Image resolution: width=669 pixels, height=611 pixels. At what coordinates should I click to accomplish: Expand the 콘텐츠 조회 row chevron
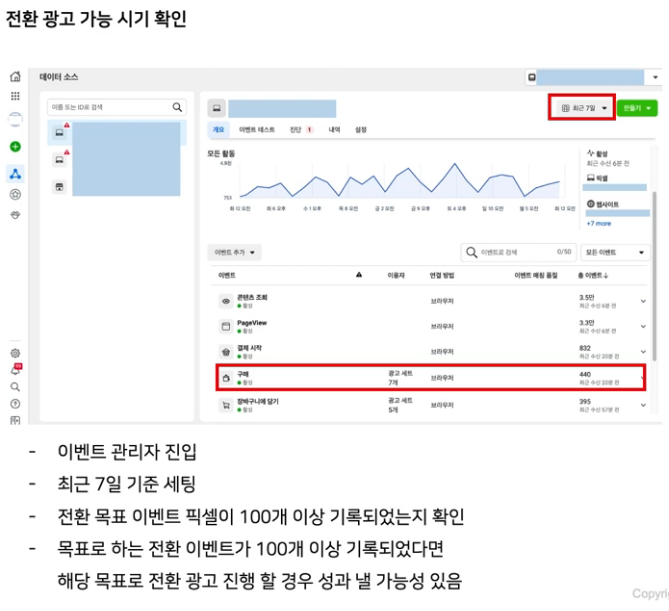(x=643, y=301)
